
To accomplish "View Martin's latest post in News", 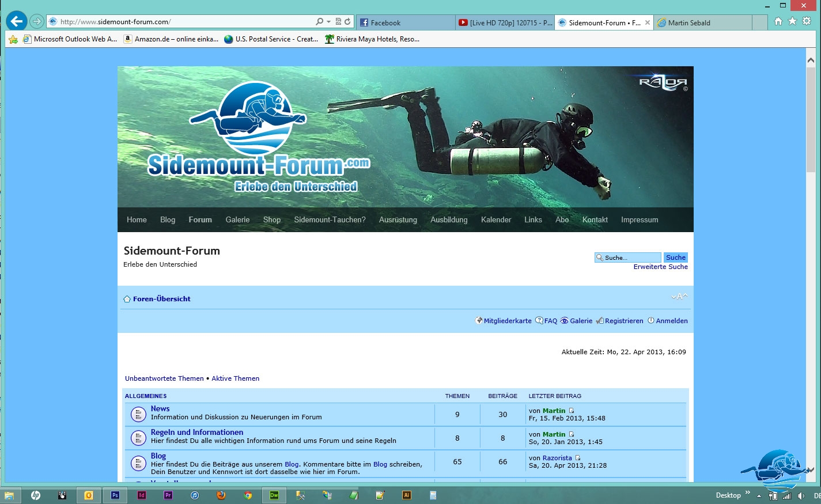I will pyautogui.click(x=572, y=411).
